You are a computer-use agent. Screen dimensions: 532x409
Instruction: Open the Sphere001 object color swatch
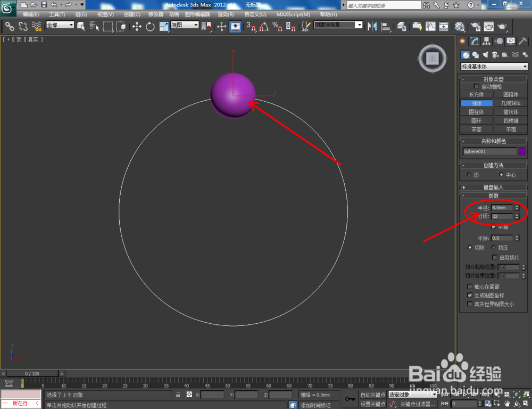pyautogui.click(x=522, y=151)
